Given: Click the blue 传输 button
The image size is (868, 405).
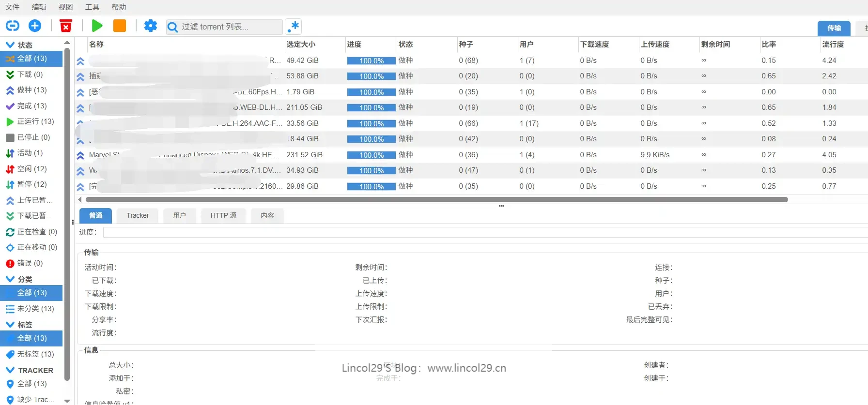Looking at the screenshot, I should pos(834,28).
